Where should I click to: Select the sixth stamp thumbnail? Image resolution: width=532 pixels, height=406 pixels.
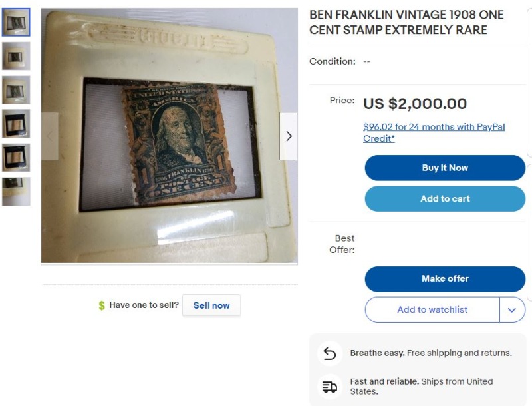(16, 191)
